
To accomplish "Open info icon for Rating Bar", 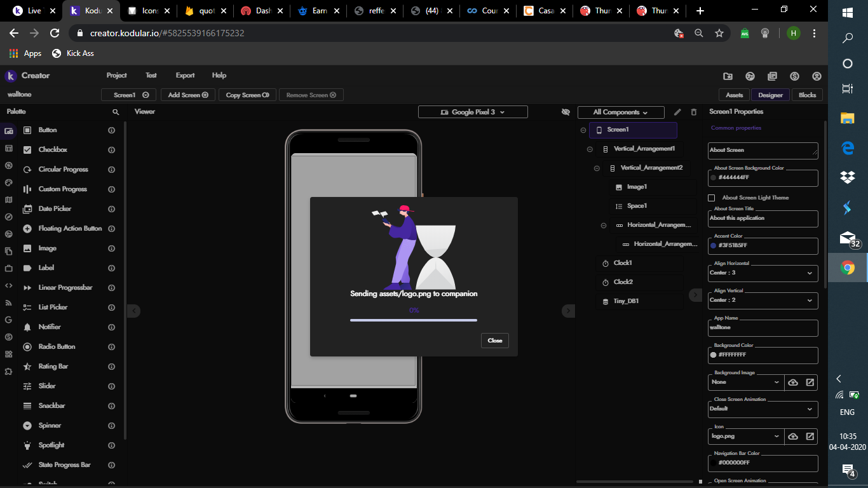I will (111, 367).
